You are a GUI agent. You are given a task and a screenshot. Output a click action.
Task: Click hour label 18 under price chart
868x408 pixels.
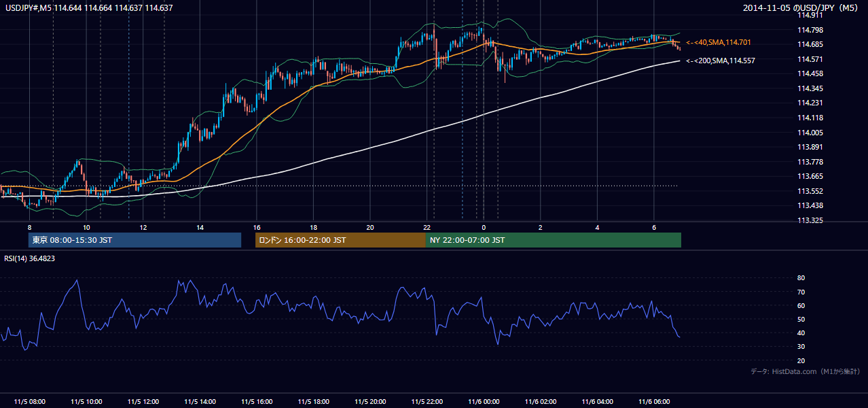click(313, 227)
